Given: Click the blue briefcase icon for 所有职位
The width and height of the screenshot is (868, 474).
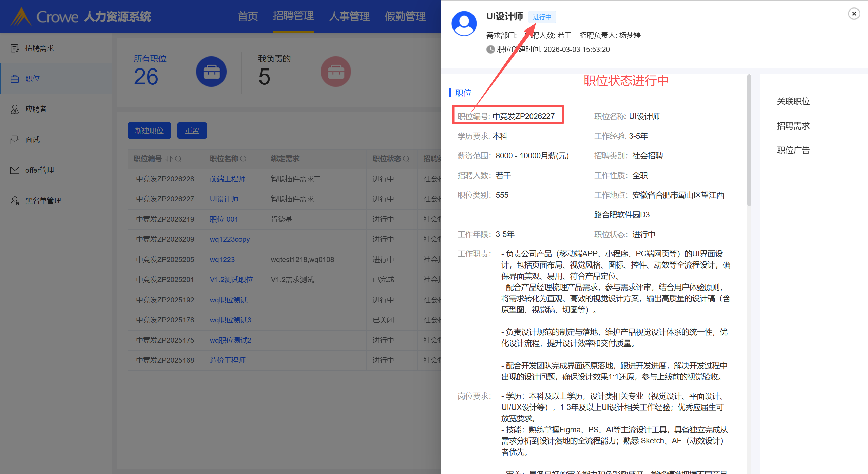Looking at the screenshot, I should [211, 72].
